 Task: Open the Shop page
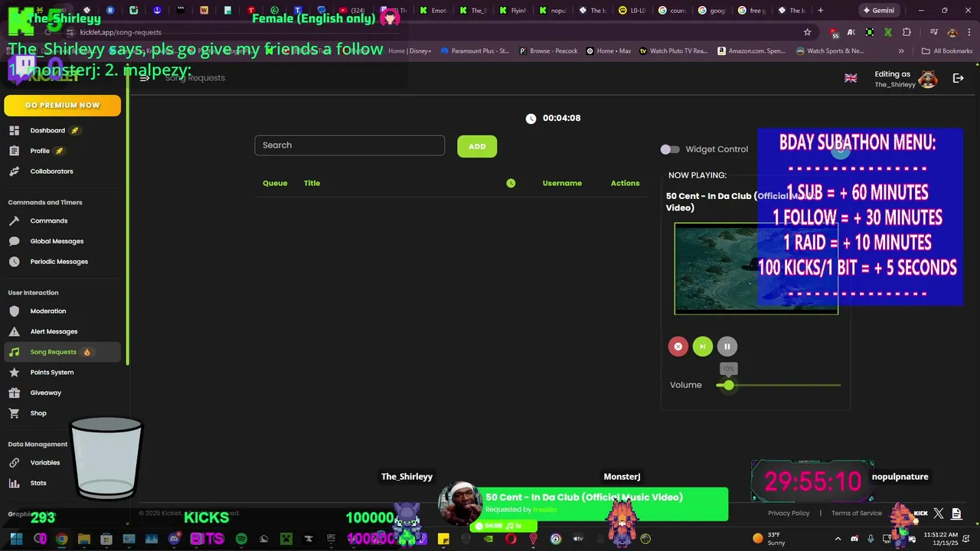pyautogui.click(x=38, y=413)
